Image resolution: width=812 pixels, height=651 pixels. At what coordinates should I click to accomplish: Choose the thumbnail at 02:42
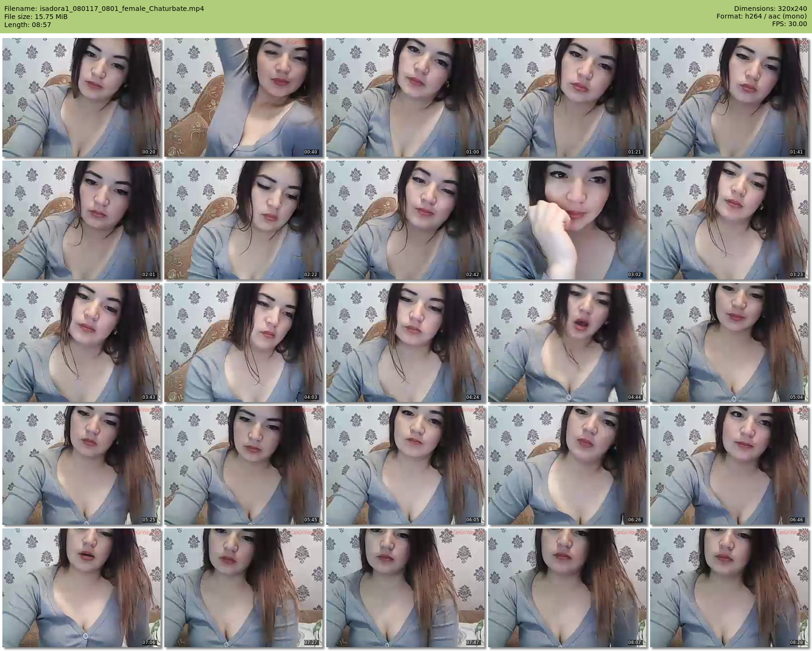point(406,220)
